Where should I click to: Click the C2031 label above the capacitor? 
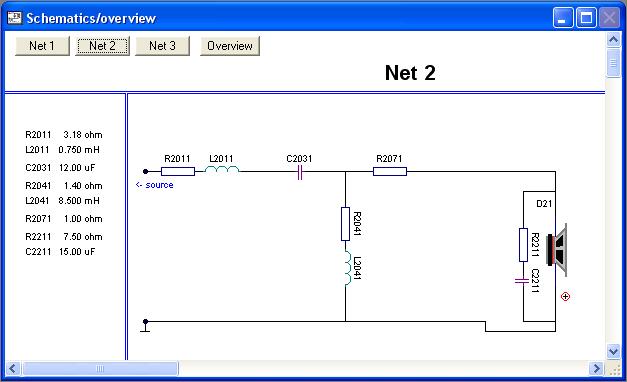pos(299,159)
